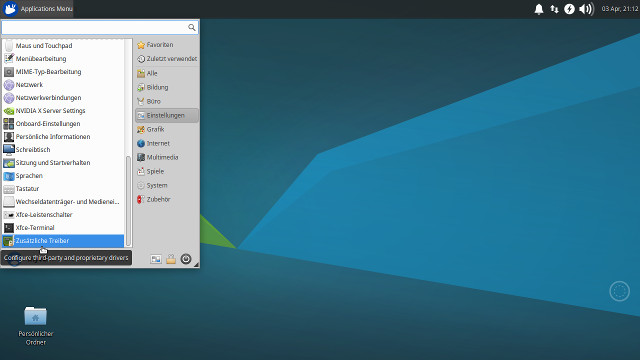Open Schreibtisch settings
This screenshot has width=640, height=360.
pos(63,149)
